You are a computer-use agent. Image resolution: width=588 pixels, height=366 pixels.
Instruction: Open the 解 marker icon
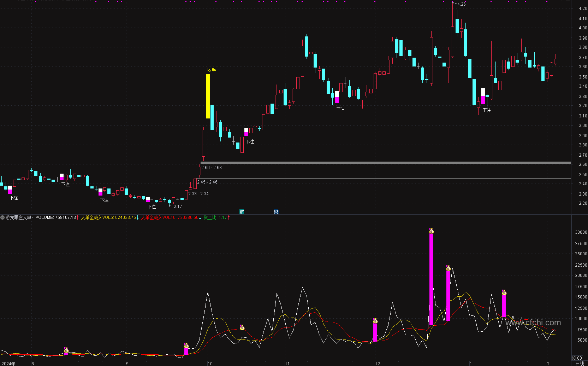[x=242, y=212]
